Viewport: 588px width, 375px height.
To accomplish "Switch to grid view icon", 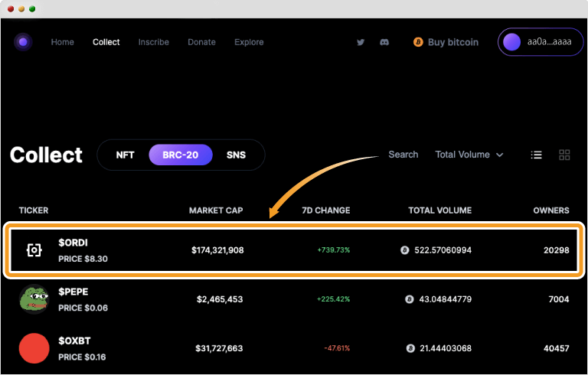I will (x=564, y=155).
